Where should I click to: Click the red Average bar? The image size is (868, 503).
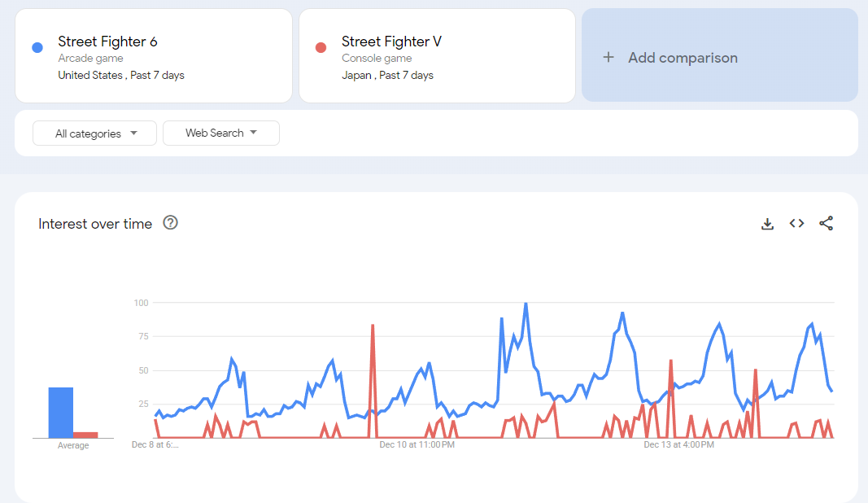pyautogui.click(x=85, y=435)
